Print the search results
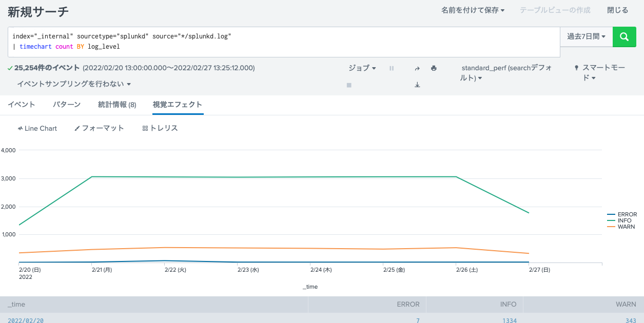 point(434,68)
